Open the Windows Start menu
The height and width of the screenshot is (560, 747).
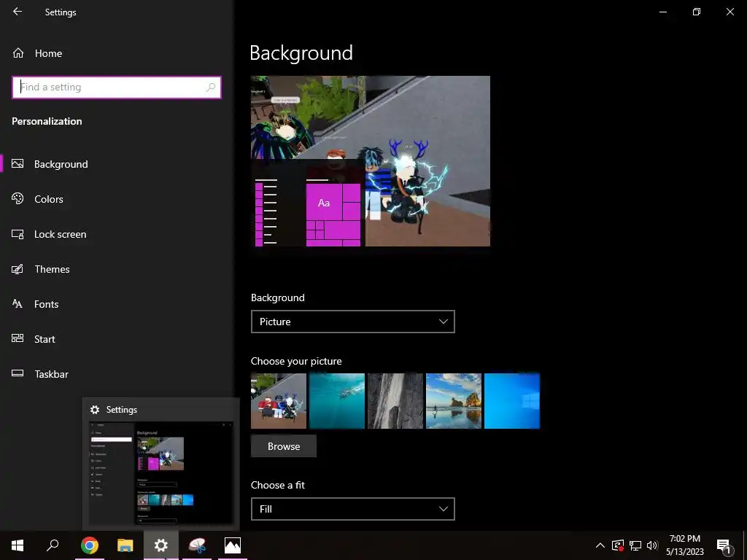[x=18, y=545]
